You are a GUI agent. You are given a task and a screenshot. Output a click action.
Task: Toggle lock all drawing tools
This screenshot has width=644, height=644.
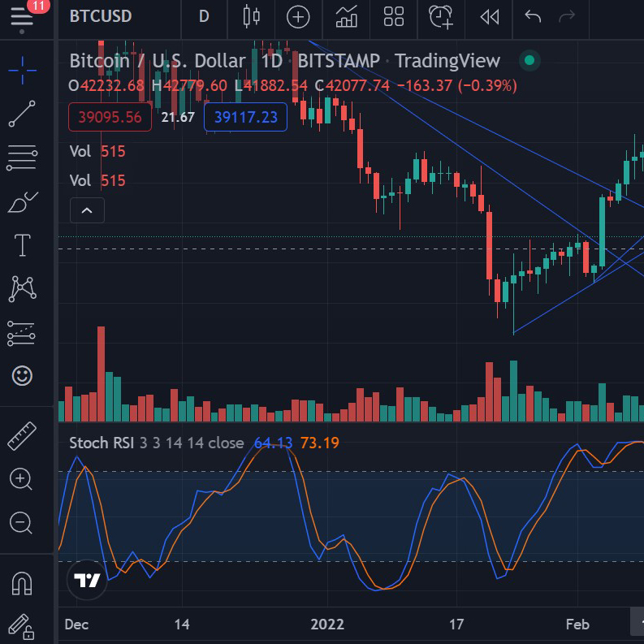(21, 627)
